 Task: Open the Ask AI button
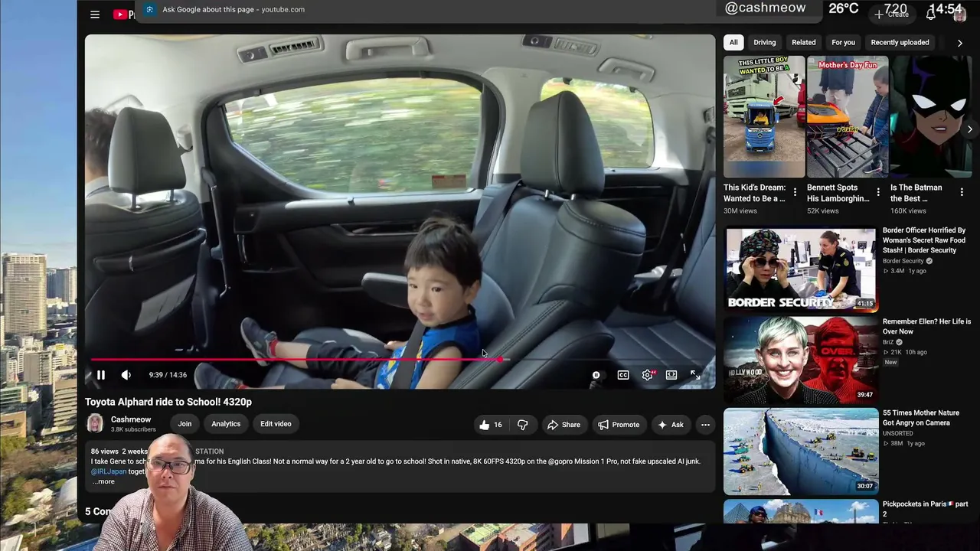pyautogui.click(x=670, y=425)
